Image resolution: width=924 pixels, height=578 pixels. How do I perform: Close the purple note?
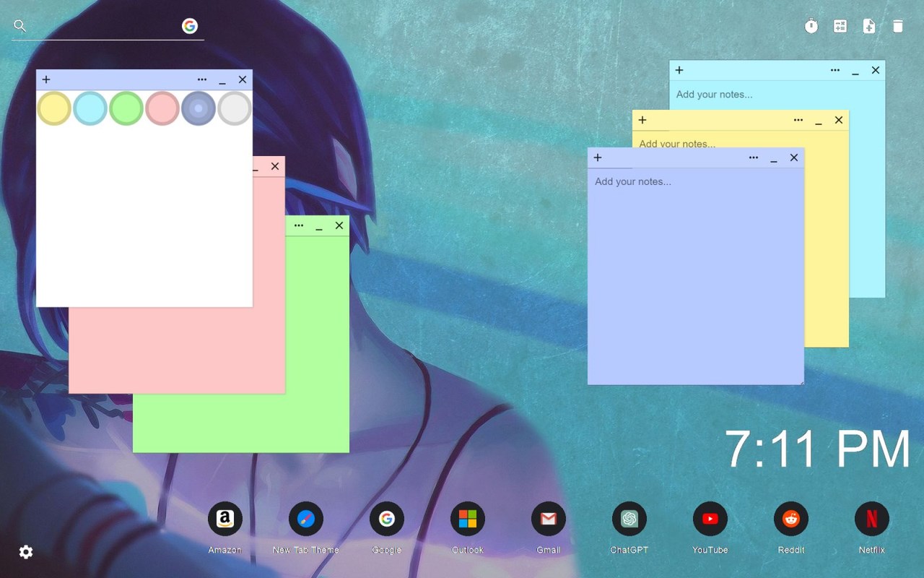point(794,158)
